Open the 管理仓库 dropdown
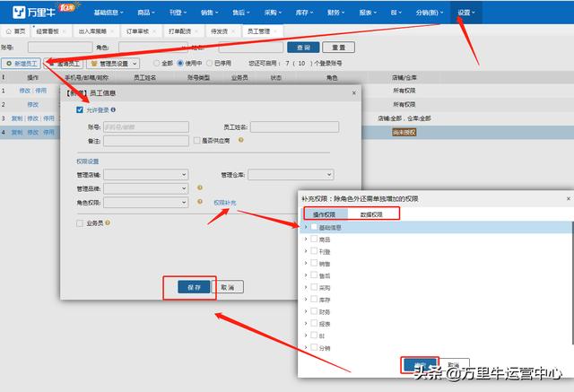Viewport: 574px width, 392px height. click(x=291, y=175)
